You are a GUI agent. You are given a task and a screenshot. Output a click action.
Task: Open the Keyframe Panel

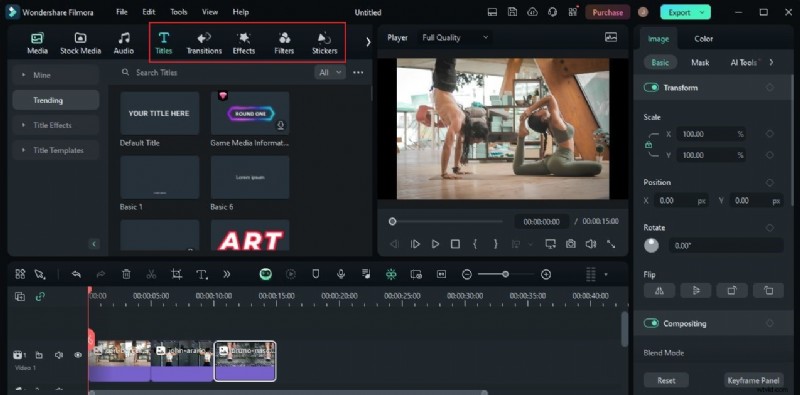[753, 380]
